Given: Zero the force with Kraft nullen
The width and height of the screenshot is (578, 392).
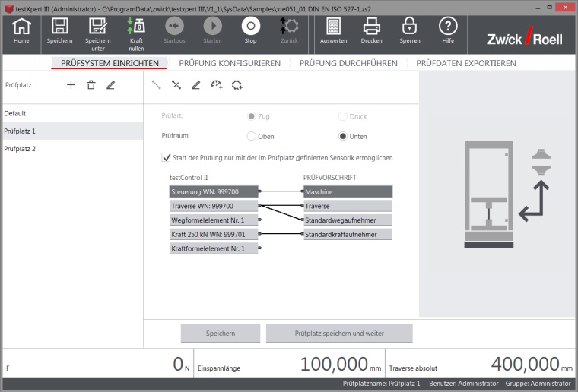Looking at the screenshot, I should point(136,28).
